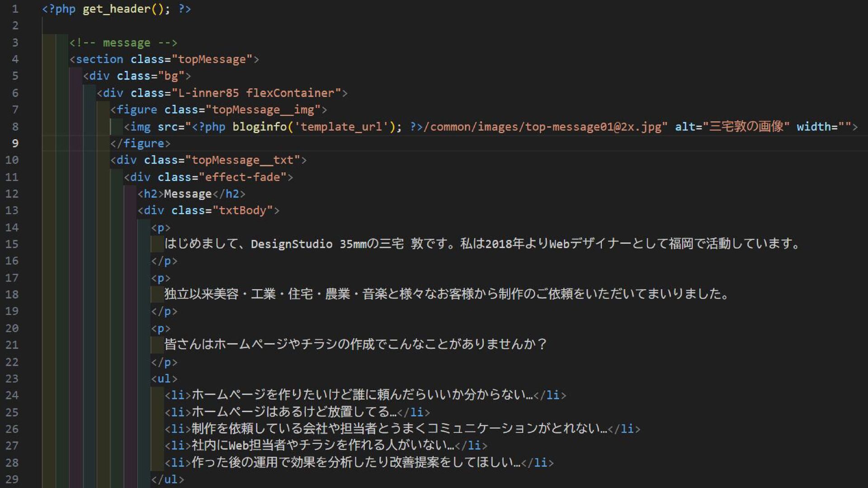868x488 pixels.
Task: Click the list item starting with 社内にWeb担当者
Action: pos(322,446)
